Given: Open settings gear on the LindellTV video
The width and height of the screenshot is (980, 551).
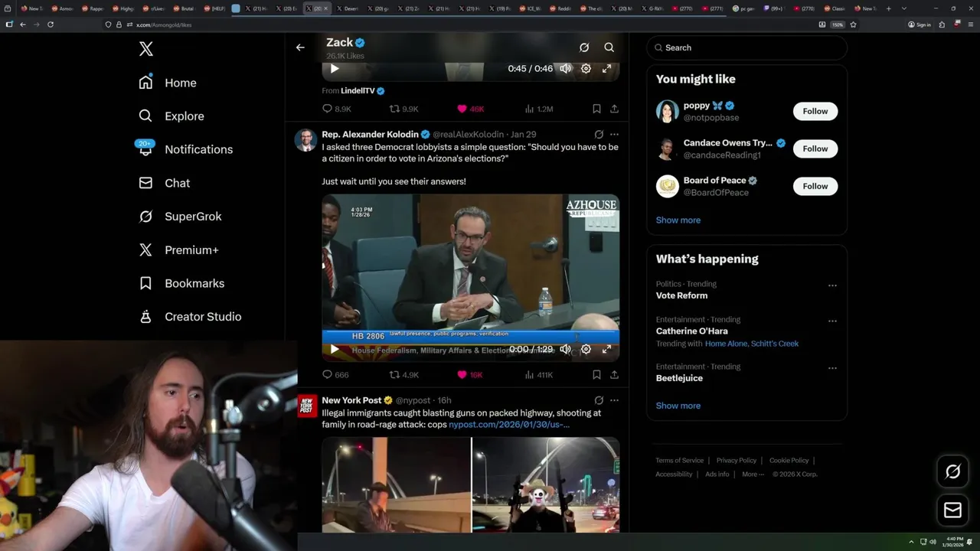Looking at the screenshot, I should tap(586, 69).
